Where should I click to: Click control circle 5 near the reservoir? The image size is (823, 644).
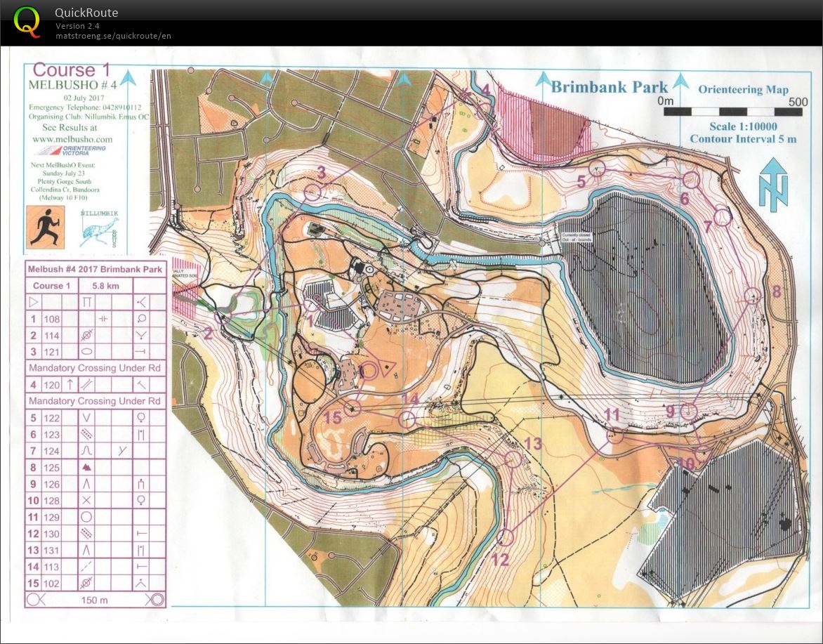pos(597,168)
